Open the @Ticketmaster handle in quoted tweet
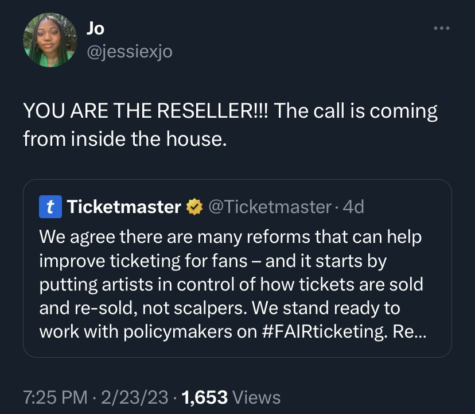This screenshot has width=475, height=414. 270,207
